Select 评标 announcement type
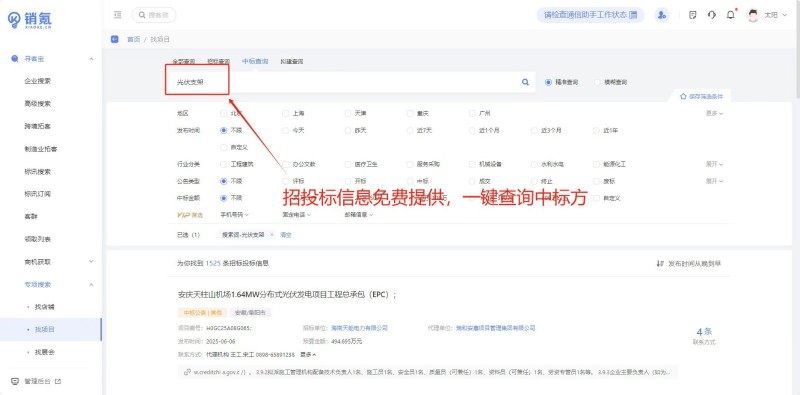Image resolution: width=800 pixels, height=395 pixels. [286, 181]
